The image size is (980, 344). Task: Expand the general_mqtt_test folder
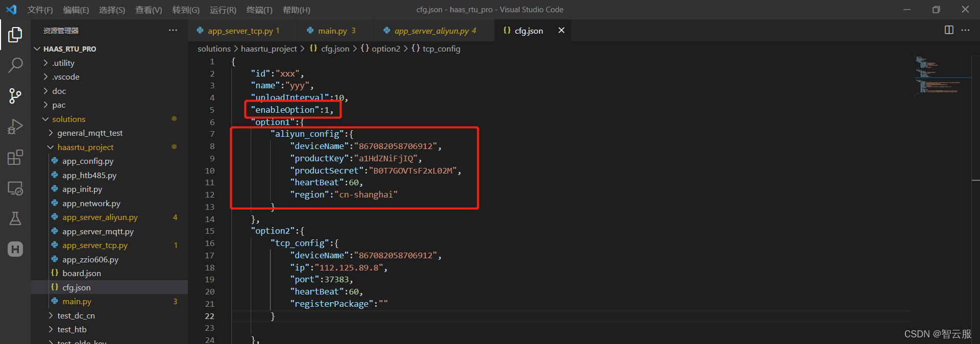(x=109, y=133)
